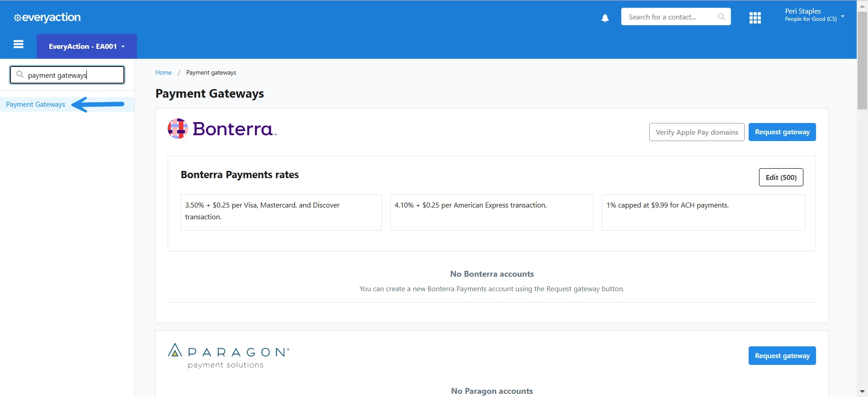Select Payment Gateways in the sidebar
This screenshot has width=868, height=397.
pos(36,104)
